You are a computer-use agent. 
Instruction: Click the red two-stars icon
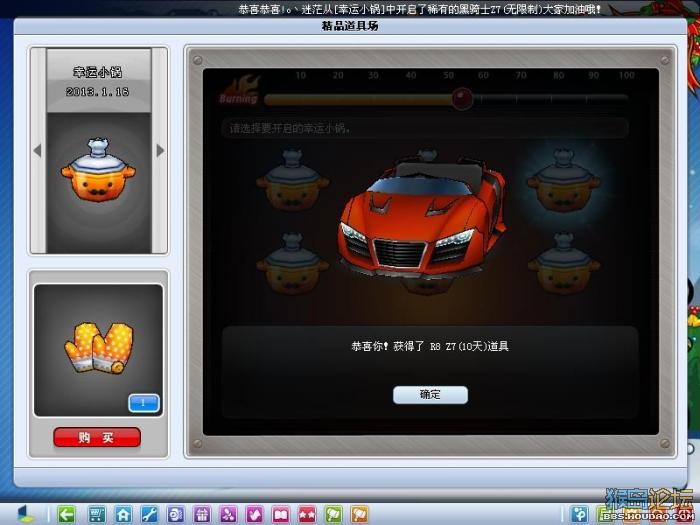tap(307, 514)
